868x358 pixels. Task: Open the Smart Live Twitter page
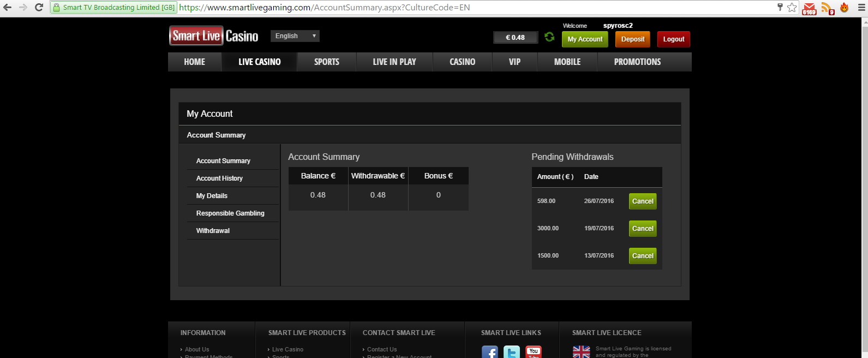[512, 353]
